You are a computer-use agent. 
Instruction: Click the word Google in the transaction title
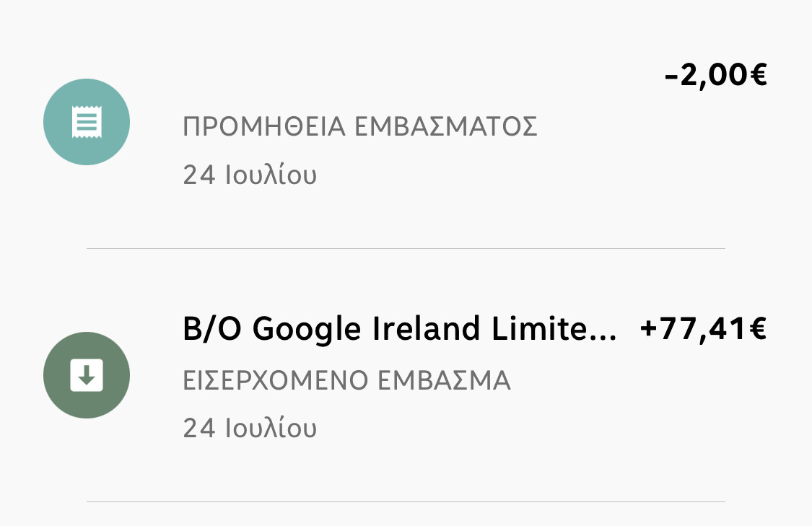(307, 330)
